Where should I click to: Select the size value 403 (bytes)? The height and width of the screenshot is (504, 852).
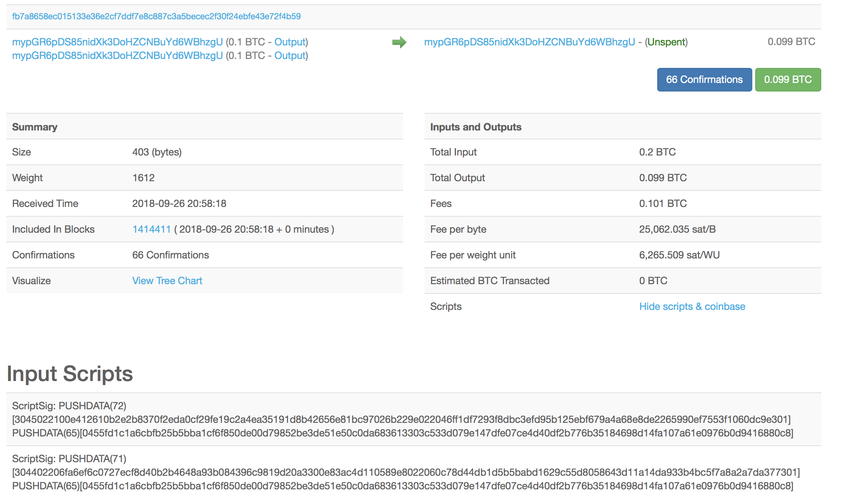pyautogui.click(x=157, y=152)
